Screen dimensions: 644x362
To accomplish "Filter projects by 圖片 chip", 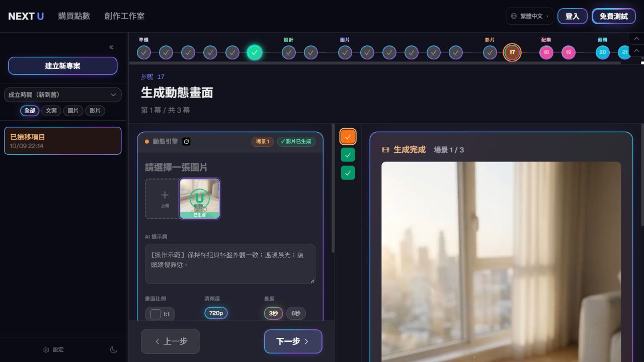I will click(73, 111).
